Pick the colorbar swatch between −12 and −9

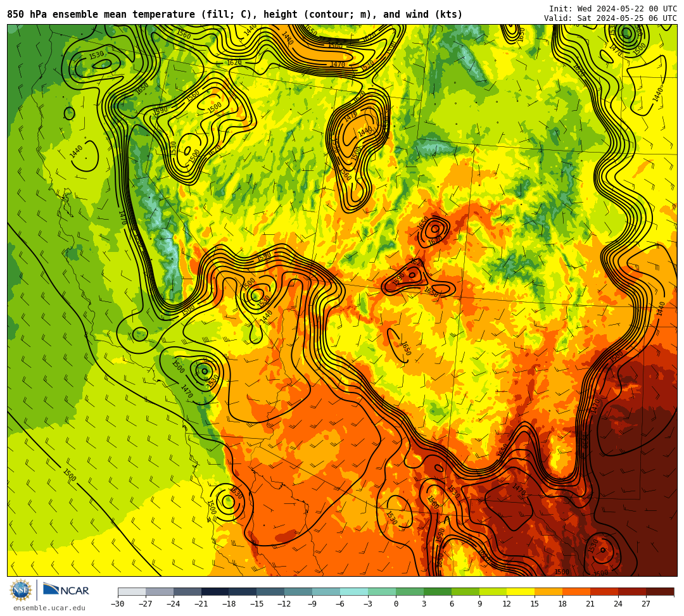click(x=299, y=591)
